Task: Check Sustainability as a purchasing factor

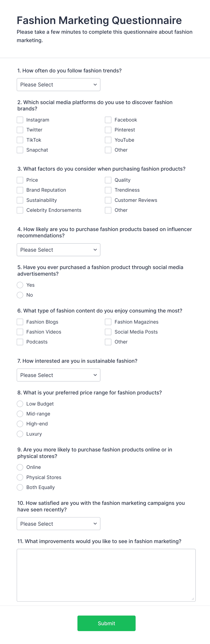Action: coord(20,200)
